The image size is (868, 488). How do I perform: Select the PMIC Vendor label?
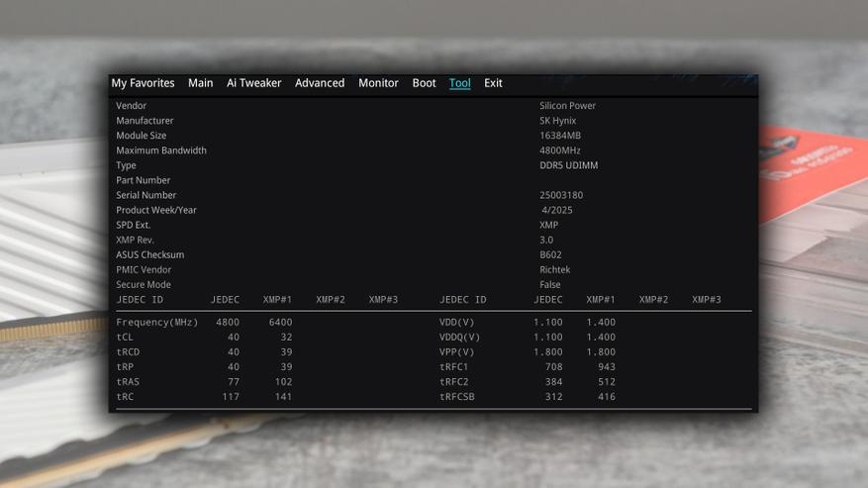click(x=144, y=270)
